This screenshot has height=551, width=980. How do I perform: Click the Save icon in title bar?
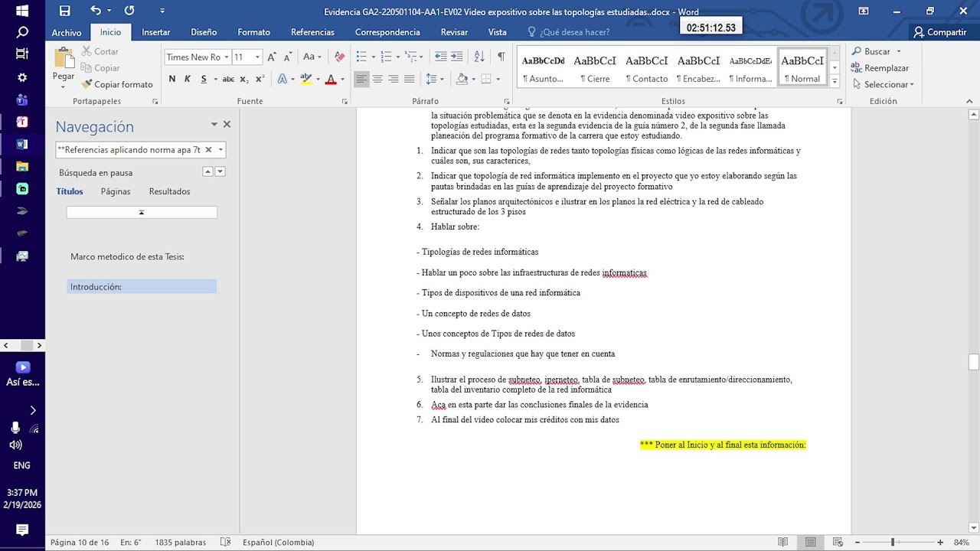65,11
